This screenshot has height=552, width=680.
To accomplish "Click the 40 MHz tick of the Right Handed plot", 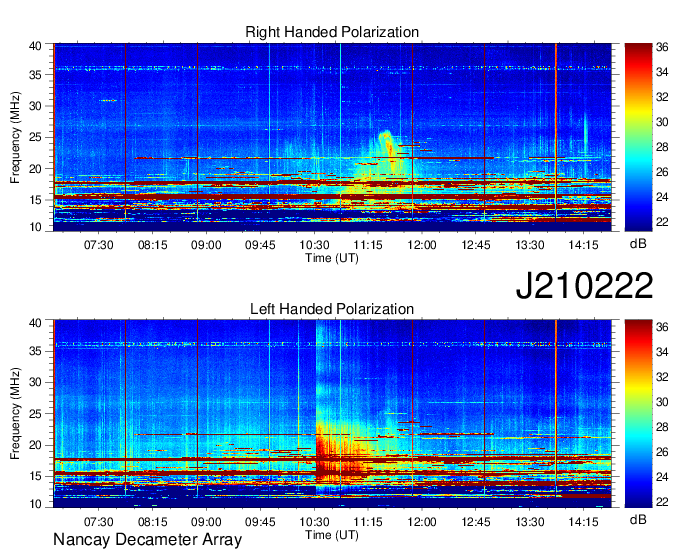I will [35, 46].
